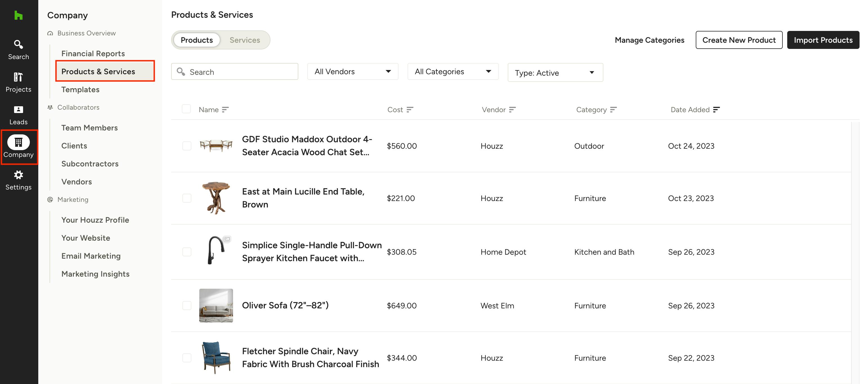The width and height of the screenshot is (868, 384).
Task: Click the Oct 24, 2023 date cell
Action: (x=691, y=146)
